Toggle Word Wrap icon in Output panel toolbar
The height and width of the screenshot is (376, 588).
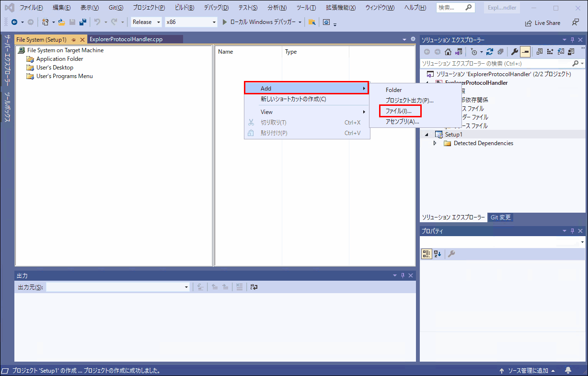(x=254, y=287)
